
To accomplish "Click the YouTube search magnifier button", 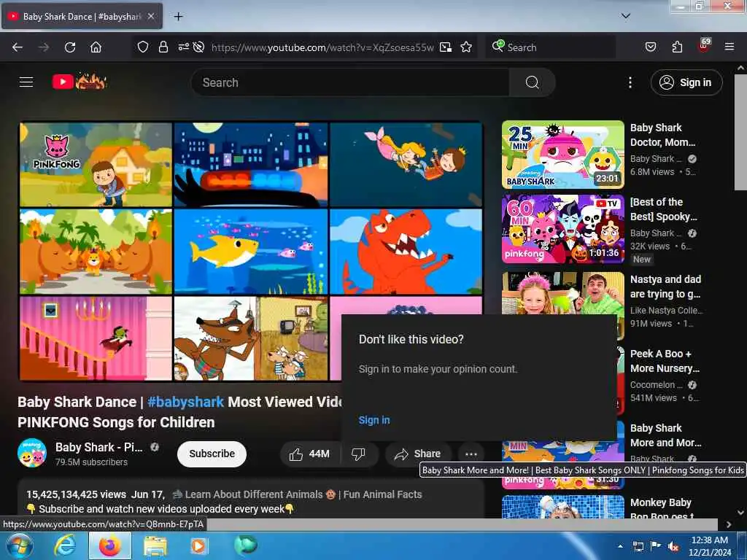I will click(532, 82).
